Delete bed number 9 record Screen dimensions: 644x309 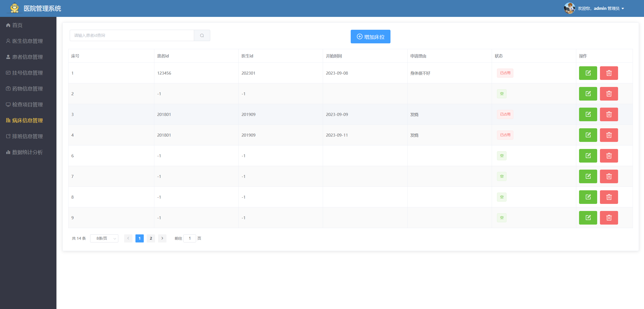[x=609, y=218]
